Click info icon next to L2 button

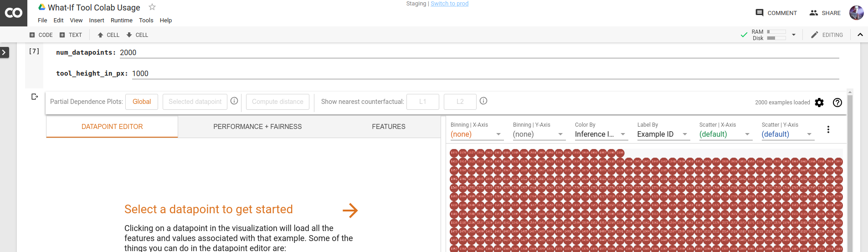click(x=483, y=101)
